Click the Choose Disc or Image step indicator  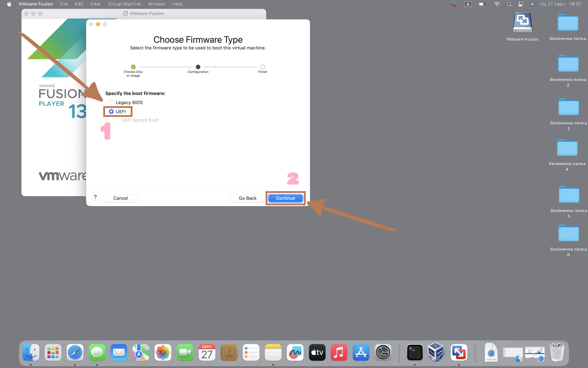click(133, 67)
